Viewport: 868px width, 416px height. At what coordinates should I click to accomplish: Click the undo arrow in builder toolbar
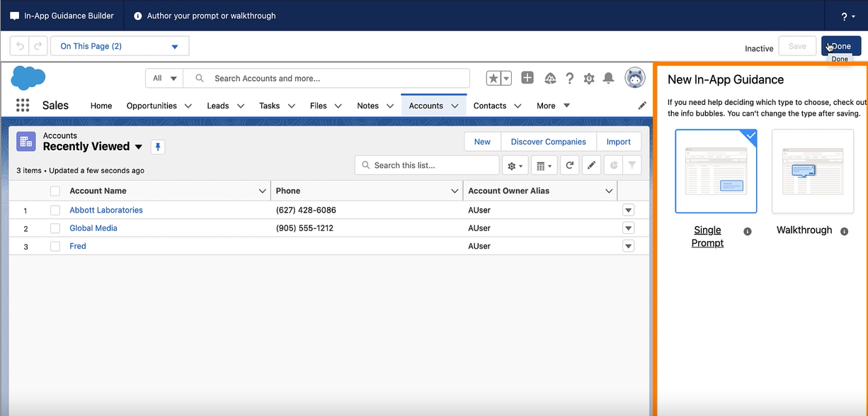20,46
